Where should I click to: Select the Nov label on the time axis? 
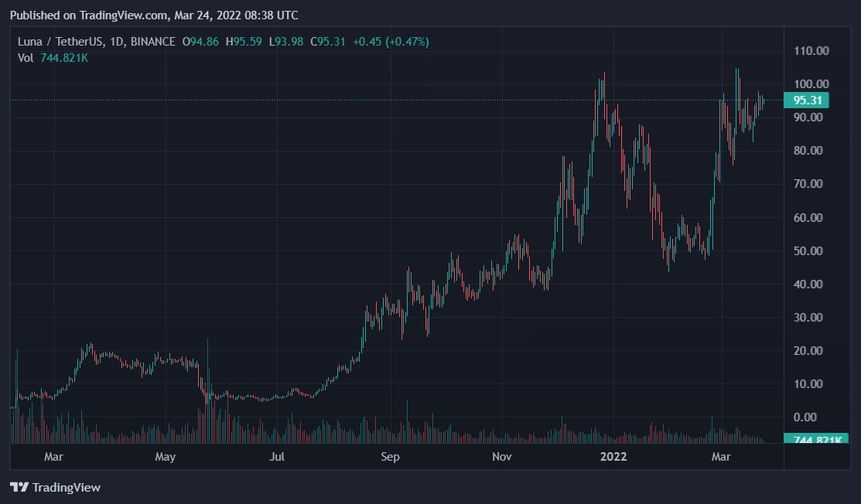click(502, 457)
